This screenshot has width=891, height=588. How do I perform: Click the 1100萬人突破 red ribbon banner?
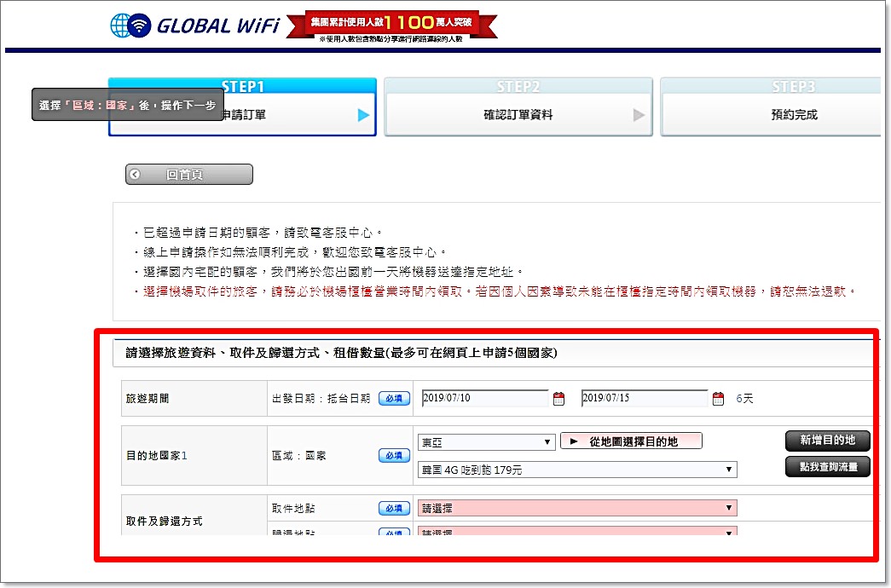[392, 26]
